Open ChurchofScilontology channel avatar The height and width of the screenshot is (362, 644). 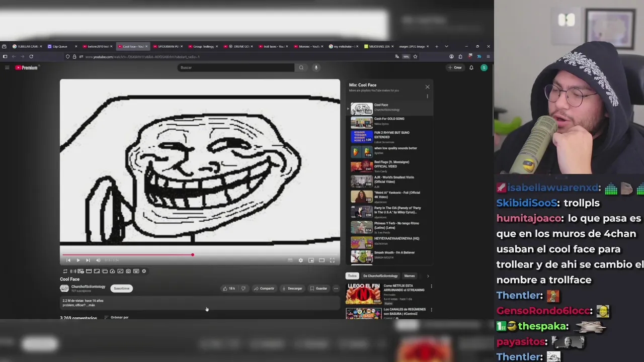64,289
